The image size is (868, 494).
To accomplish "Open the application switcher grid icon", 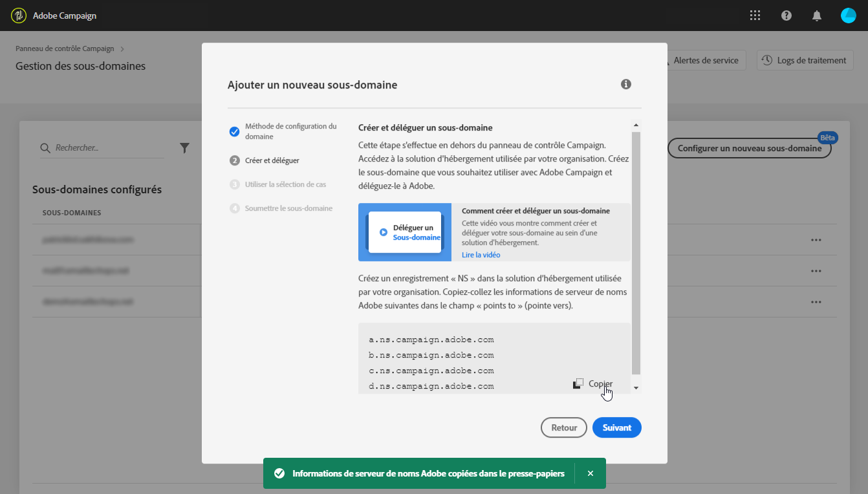I will pyautogui.click(x=755, y=16).
